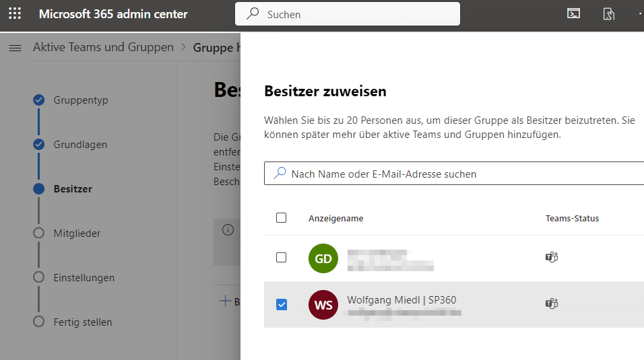Click Teams-Status column header
Image resolution: width=644 pixels, height=360 pixels.
coord(572,218)
